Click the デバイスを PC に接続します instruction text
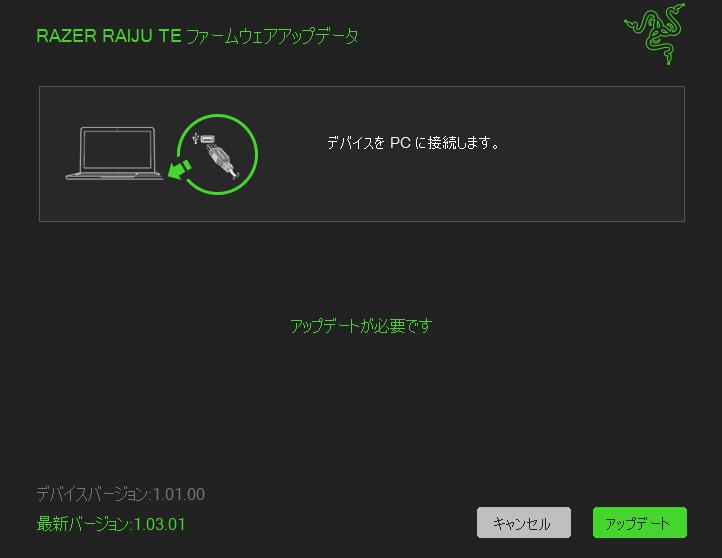This screenshot has width=722, height=558. (413, 143)
